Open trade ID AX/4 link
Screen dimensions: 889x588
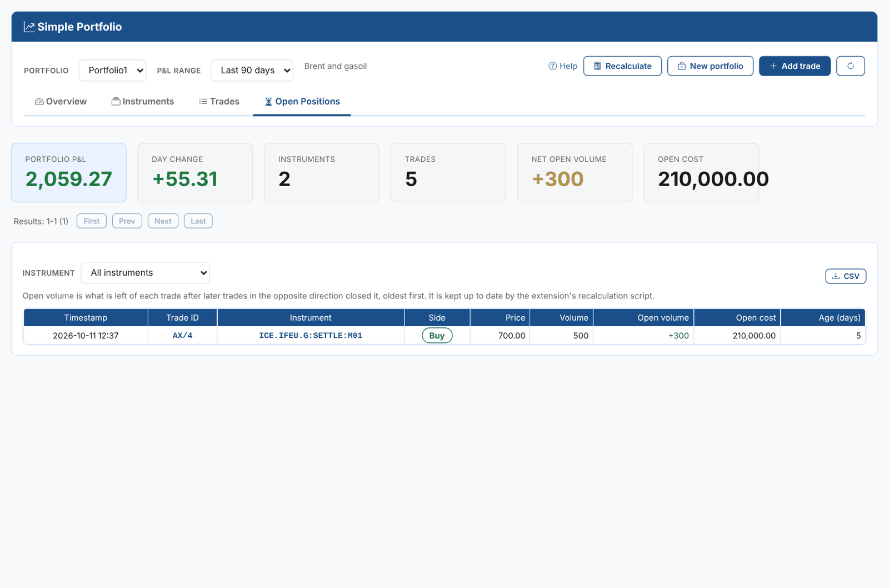pos(182,336)
